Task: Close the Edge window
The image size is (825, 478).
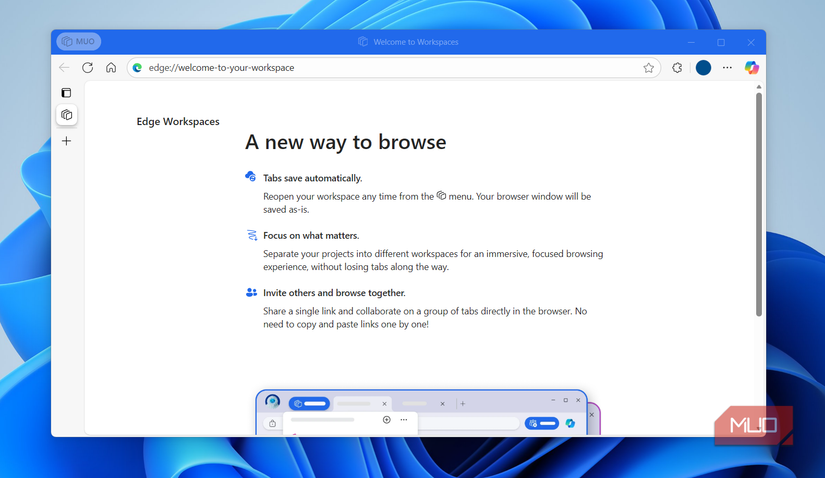Action: 751,42
